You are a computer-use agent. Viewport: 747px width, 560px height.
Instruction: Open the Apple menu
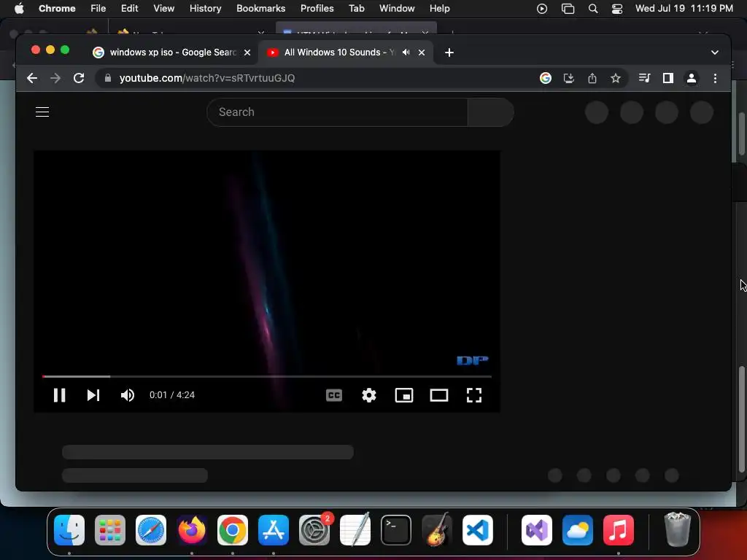point(19,9)
